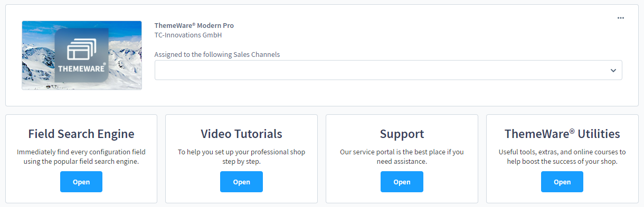Click the ThemeWare Utilities heading
The width and height of the screenshot is (644, 207).
[x=562, y=134]
